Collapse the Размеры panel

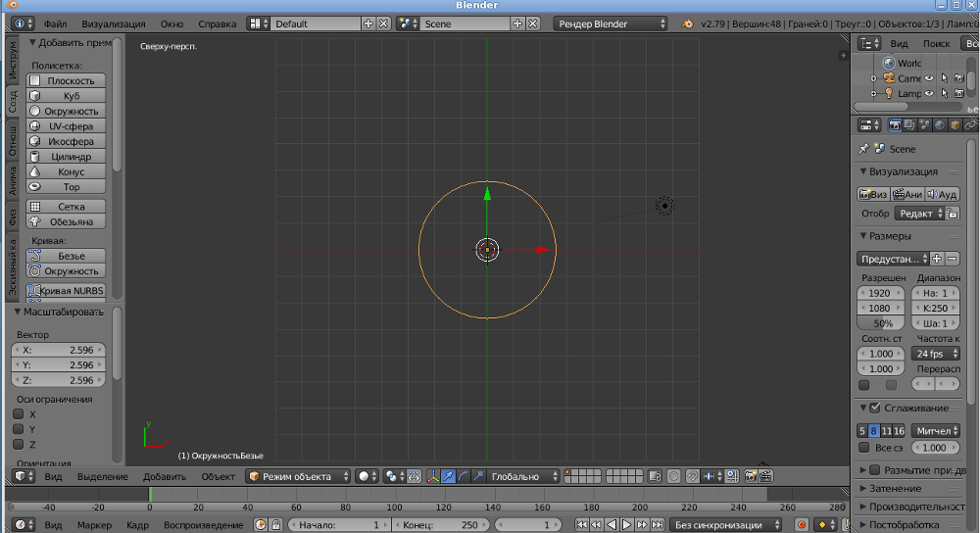[x=890, y=236]
